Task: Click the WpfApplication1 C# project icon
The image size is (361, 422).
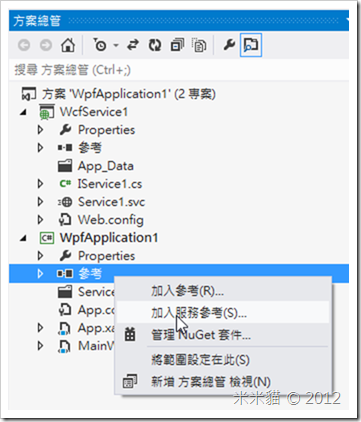Action: coord(47,238)
